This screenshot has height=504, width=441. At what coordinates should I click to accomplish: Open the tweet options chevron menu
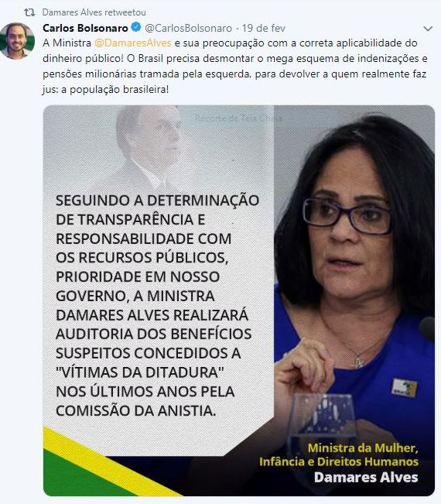pos(428,29)
